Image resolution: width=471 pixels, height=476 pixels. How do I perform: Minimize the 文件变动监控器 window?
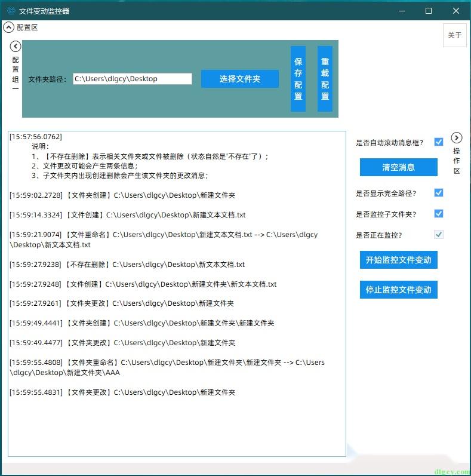point(402,11)
